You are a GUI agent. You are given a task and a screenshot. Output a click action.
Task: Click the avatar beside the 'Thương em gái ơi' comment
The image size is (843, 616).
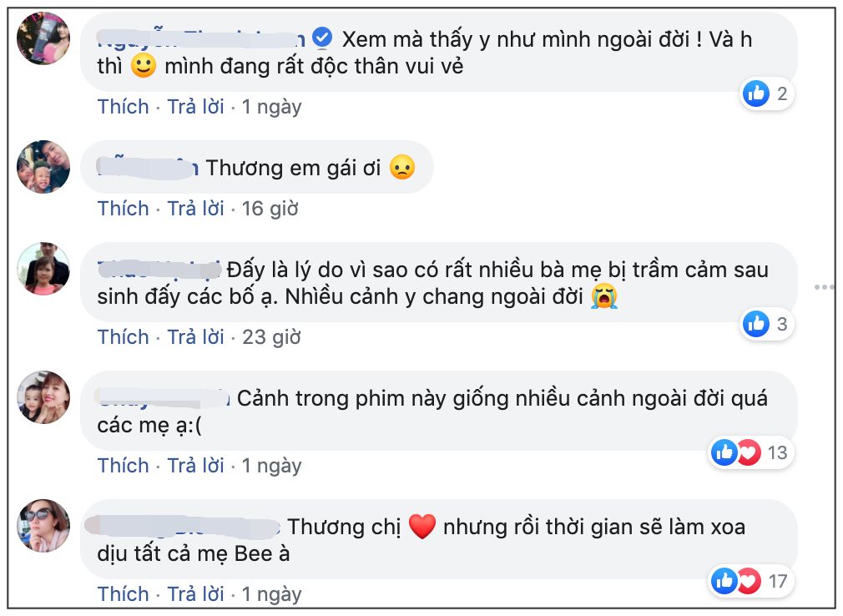tap(43, 167)
